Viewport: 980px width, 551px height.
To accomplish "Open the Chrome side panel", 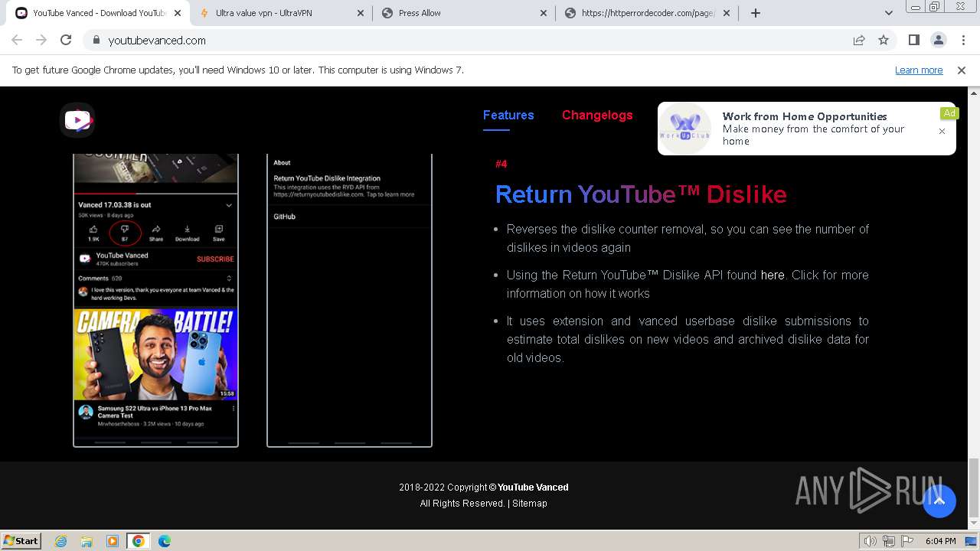I will pyautogui.click(x=913, y=41).
